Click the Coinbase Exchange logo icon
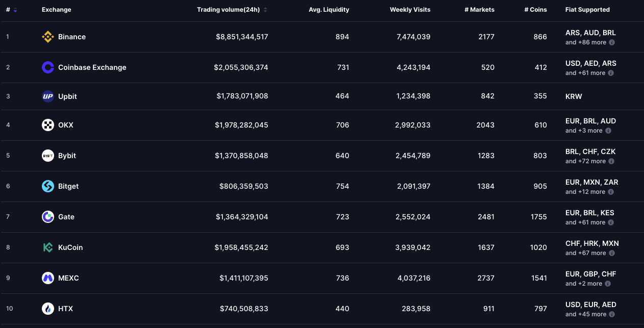This screenshot has height=328, width=644. coord(48,67)
